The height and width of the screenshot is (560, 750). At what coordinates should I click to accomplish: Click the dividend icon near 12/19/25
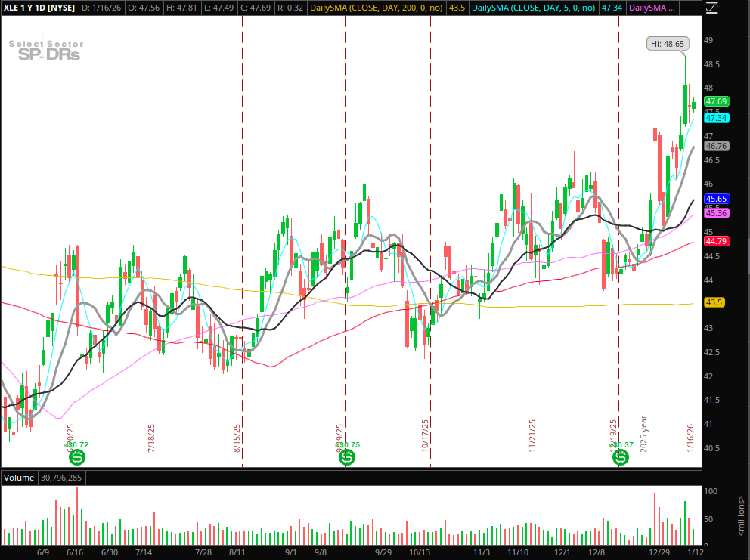coord(620,457)
